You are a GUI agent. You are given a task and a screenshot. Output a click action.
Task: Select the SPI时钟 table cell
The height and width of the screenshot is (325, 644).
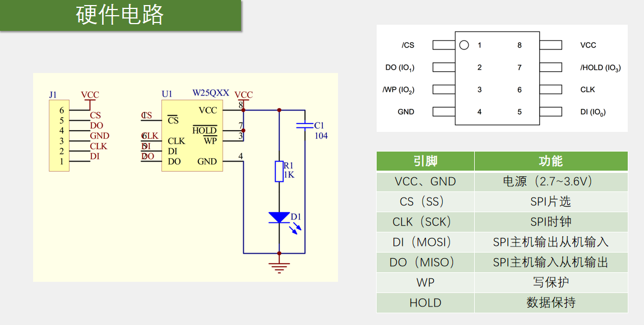click(551, 222)
